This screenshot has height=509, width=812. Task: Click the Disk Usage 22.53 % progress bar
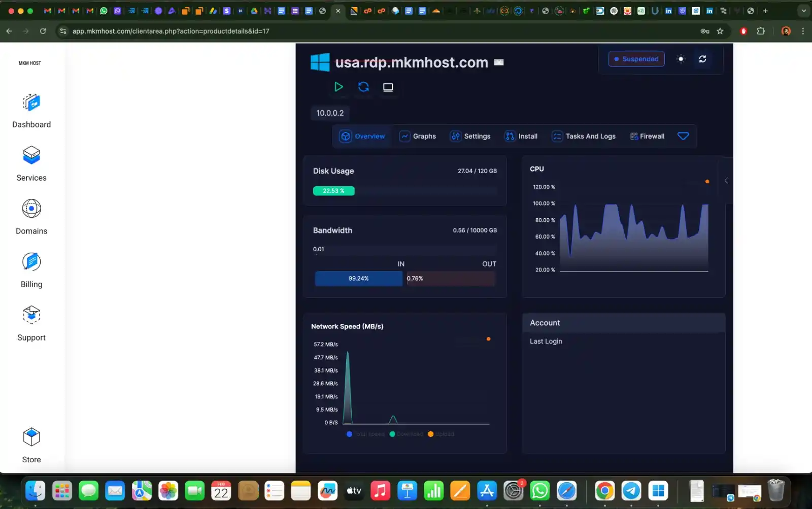pyautogui.click(x=333, y=191)
